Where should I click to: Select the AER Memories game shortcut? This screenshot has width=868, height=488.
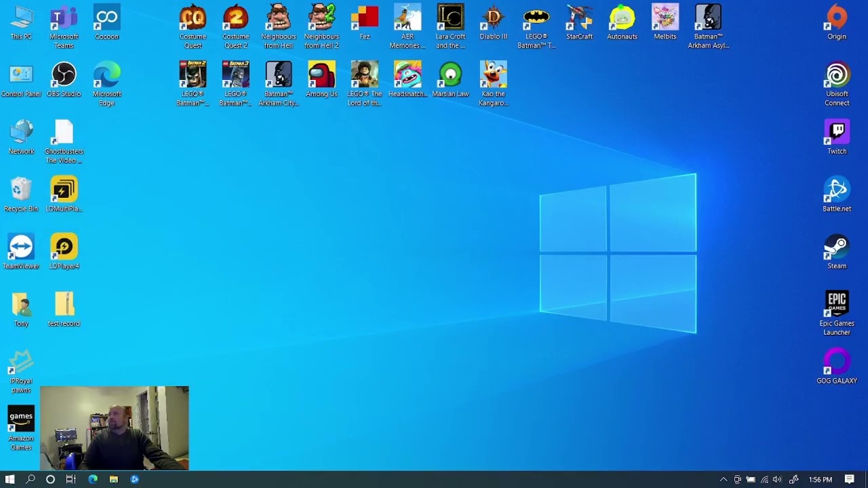click(x=408, y=27)
